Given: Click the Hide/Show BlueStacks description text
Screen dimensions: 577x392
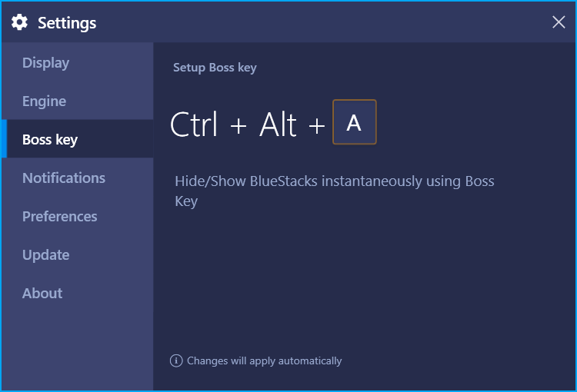Looking at the screenshot, I should pos(335,191).
